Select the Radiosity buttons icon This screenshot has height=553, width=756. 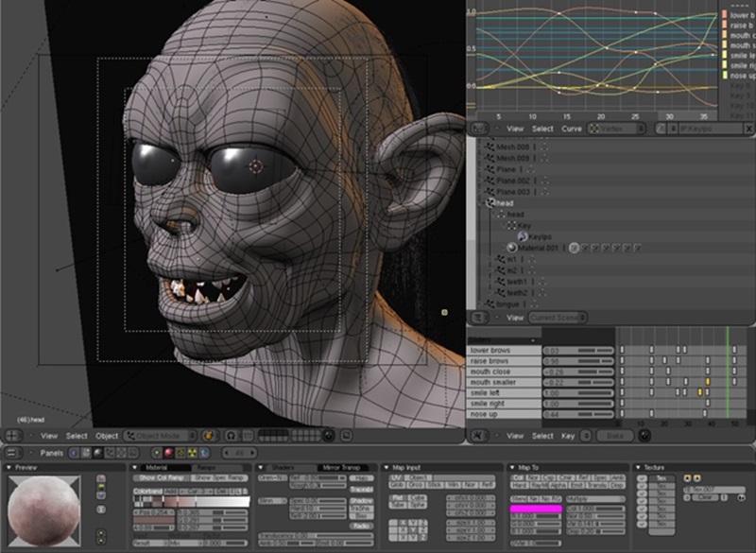(193, 453)
